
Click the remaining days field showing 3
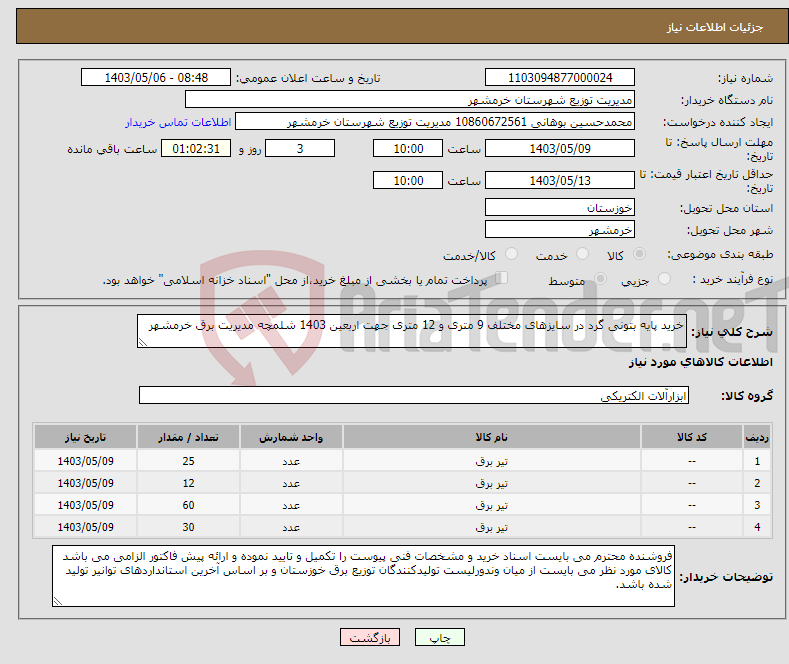[x=300, y=148]
